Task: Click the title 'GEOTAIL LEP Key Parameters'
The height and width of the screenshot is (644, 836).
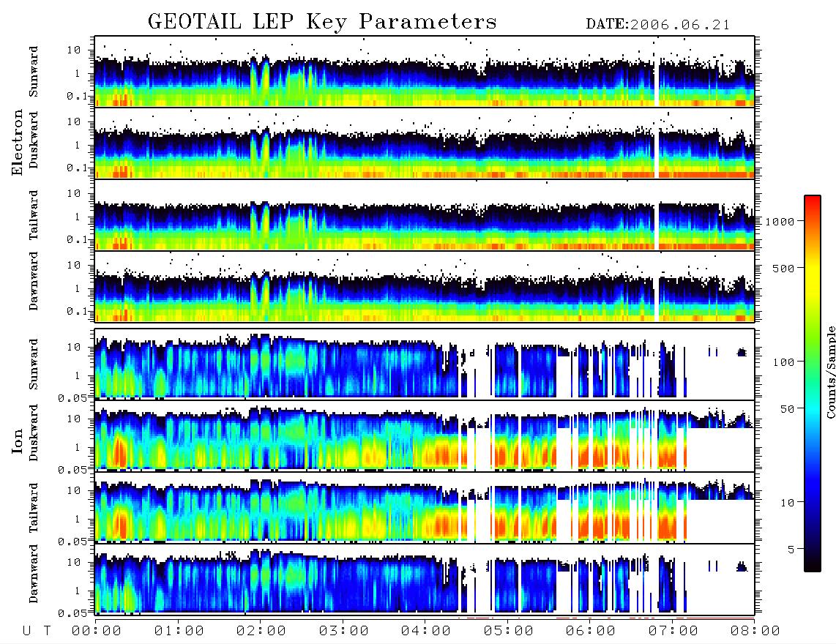Action: 322,22
